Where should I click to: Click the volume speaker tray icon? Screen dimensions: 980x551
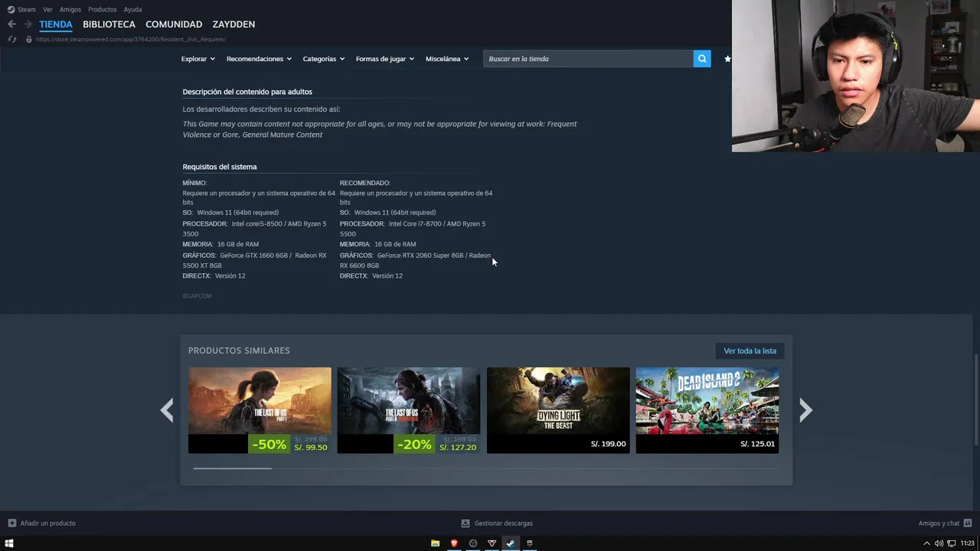[939, 543]
